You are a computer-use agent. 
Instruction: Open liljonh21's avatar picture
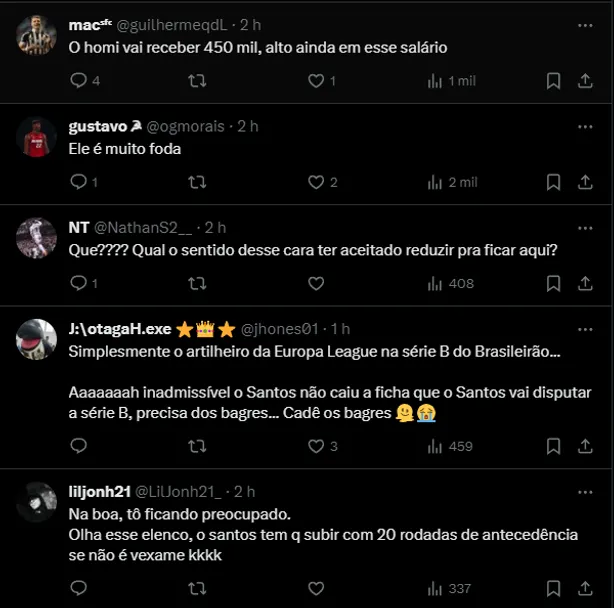pyautogui.click(x=37, y=502)
